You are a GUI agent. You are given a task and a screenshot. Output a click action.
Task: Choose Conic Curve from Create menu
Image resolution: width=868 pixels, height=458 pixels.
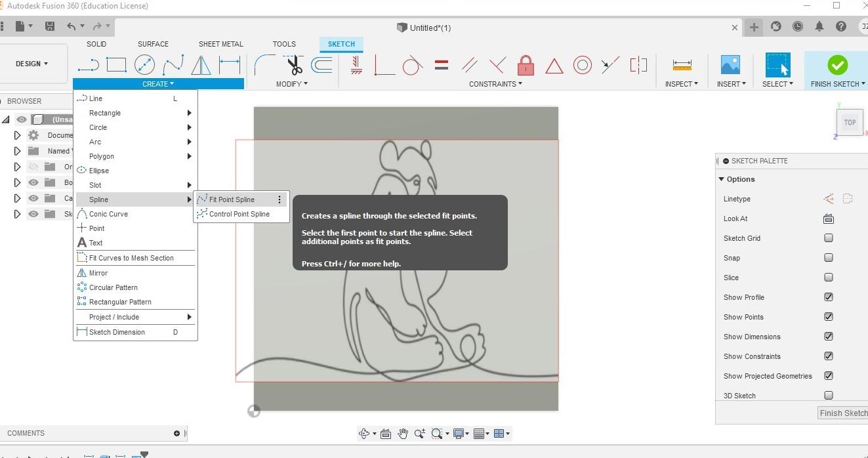135,214
